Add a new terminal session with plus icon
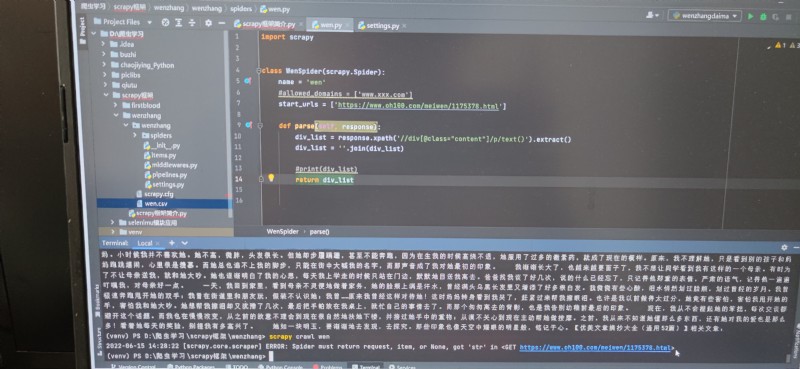The image size is (800, 369). [x=172, y=243]
